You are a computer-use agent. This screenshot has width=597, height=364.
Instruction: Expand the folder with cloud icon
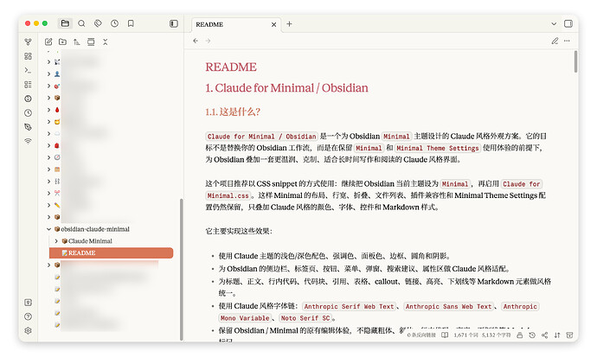tap(48, 133)
